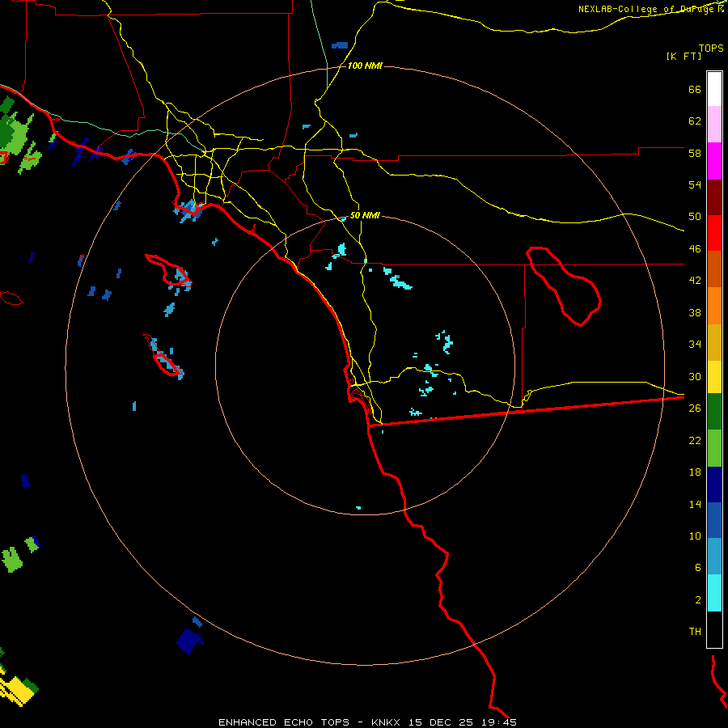Screen dimensions: 728x728
Task: Pick the gold legend color band
Action: [x=714, y=342]
